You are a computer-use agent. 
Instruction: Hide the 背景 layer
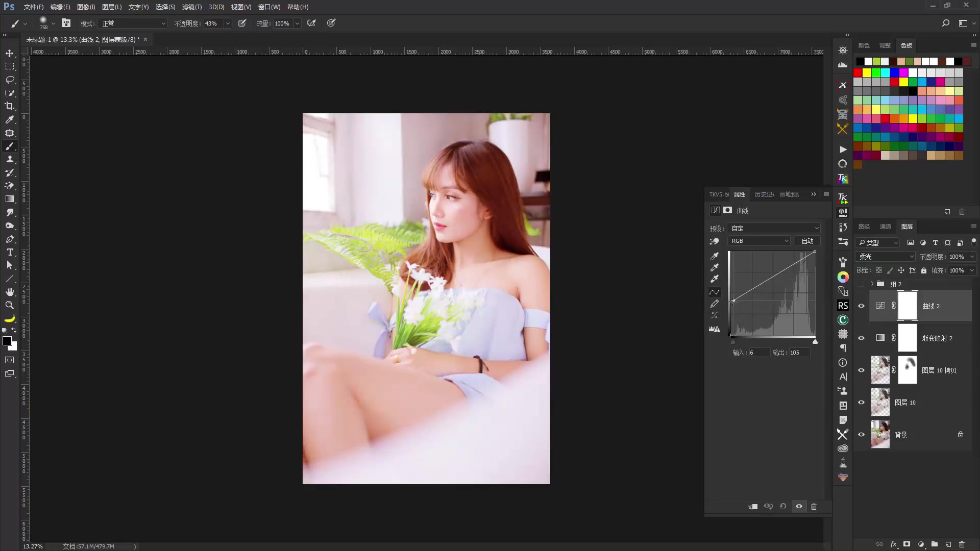pyautogui.click(x=862, y=435)
